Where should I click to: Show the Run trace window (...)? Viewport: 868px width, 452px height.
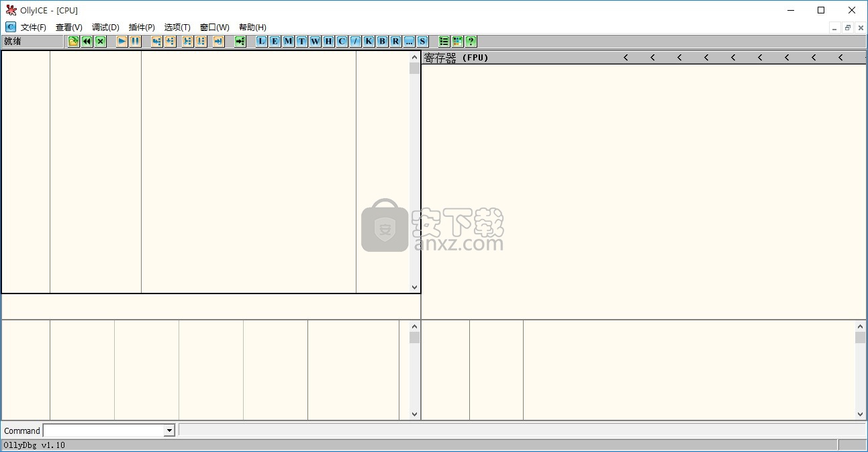(409, 42)
